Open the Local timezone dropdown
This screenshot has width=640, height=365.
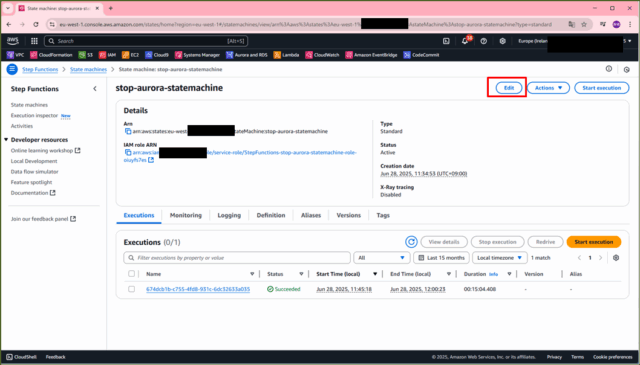point(500,258)
